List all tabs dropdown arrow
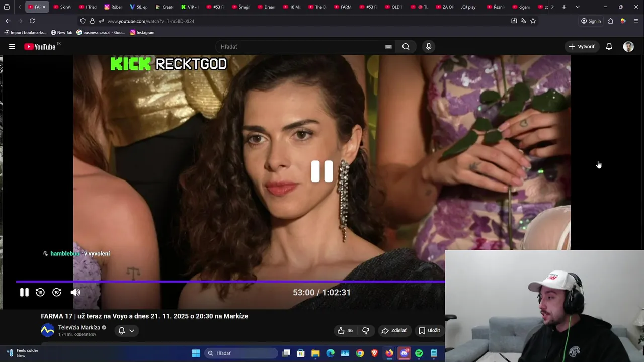The width and height of the screenshot is (644, 362). coord(577,7)
